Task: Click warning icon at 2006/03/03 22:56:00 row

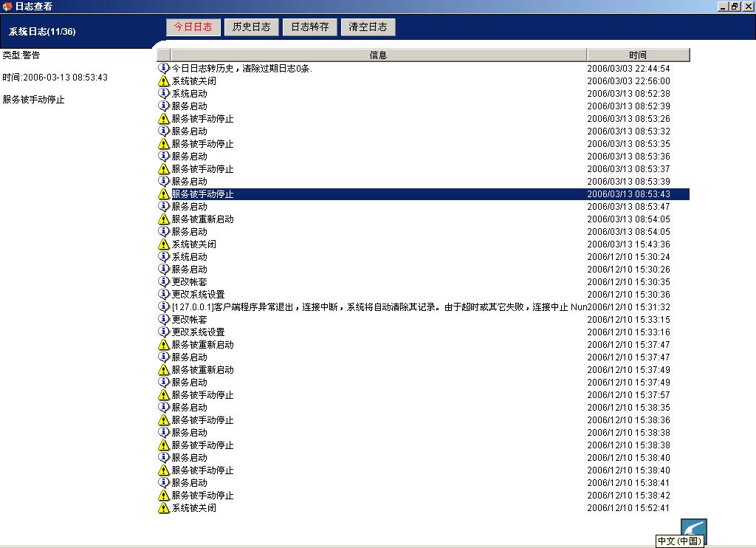Action: click(164, 81)
